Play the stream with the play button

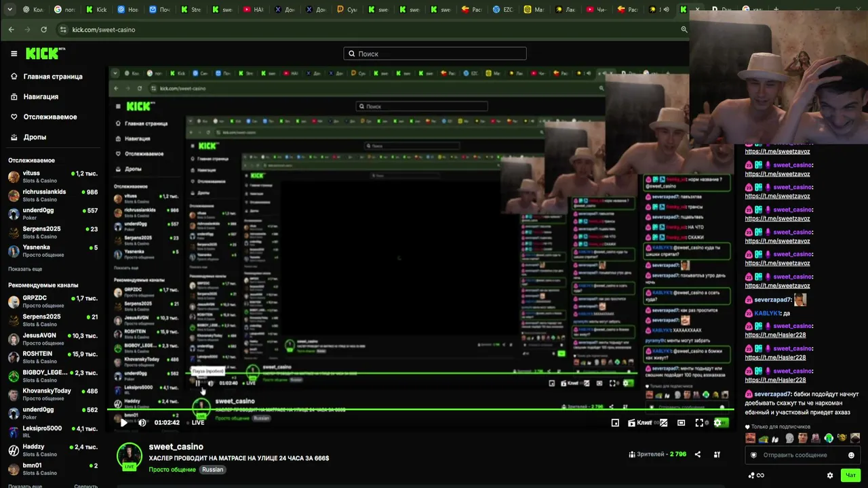[x=123, y=422]
